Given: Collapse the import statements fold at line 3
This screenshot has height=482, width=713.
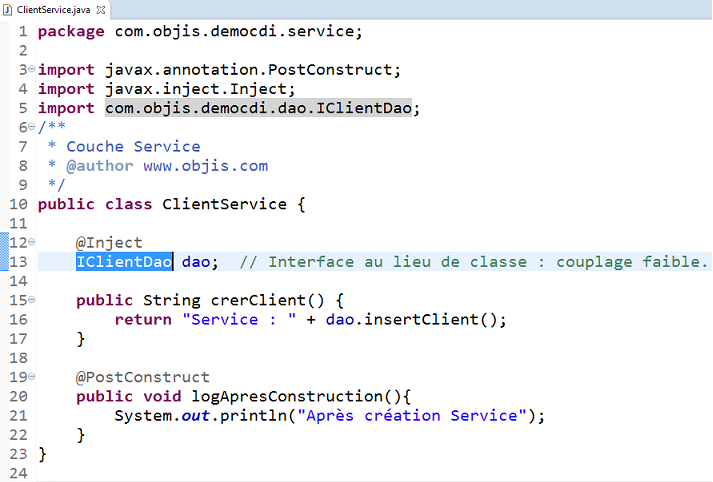Looking at the screenshot, I should click(31, 69).
